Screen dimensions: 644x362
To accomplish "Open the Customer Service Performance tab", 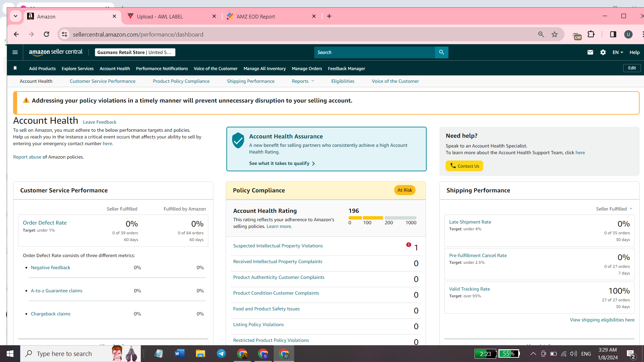I will pos(102,81).
